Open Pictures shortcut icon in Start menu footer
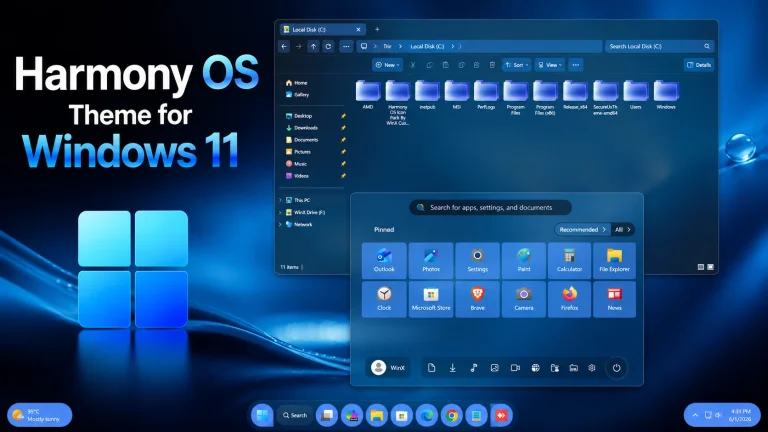The height and width of the screenshot is (432, 768). tap(495, 368)
